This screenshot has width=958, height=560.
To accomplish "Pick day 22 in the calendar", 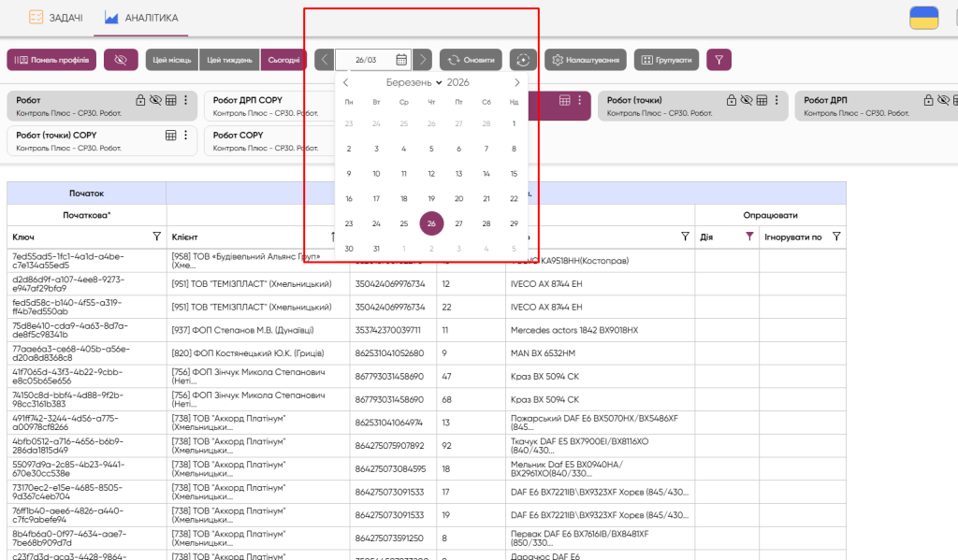I will point(514,198).
